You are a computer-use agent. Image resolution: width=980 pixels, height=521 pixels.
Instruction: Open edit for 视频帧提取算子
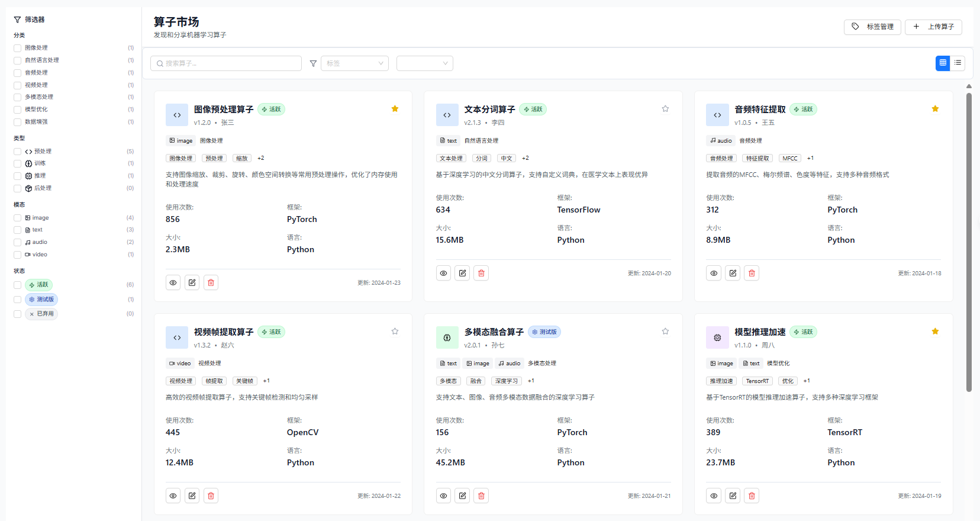click(192, 496)
